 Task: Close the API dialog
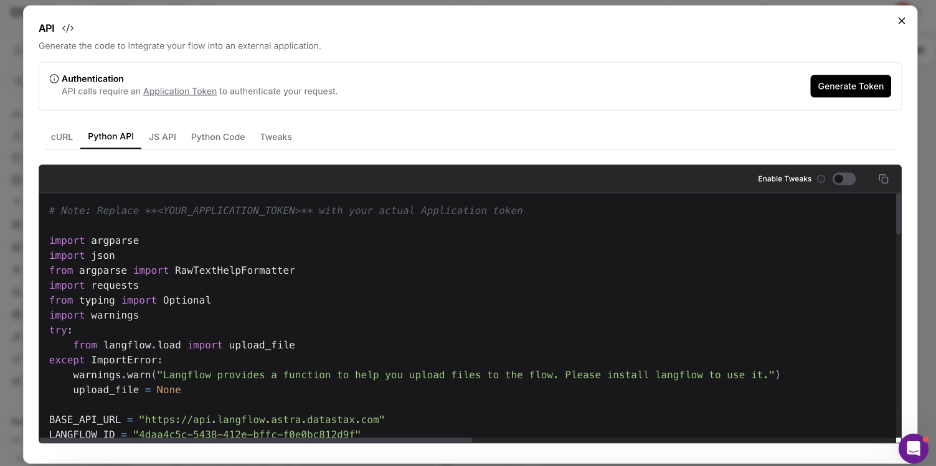(901, 21)
